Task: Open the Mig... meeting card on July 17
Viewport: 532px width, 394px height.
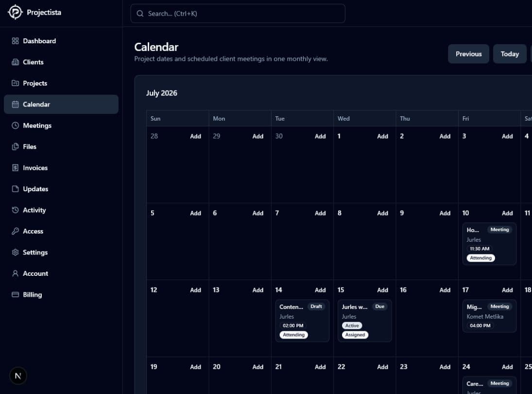Action: coord(489,316)
